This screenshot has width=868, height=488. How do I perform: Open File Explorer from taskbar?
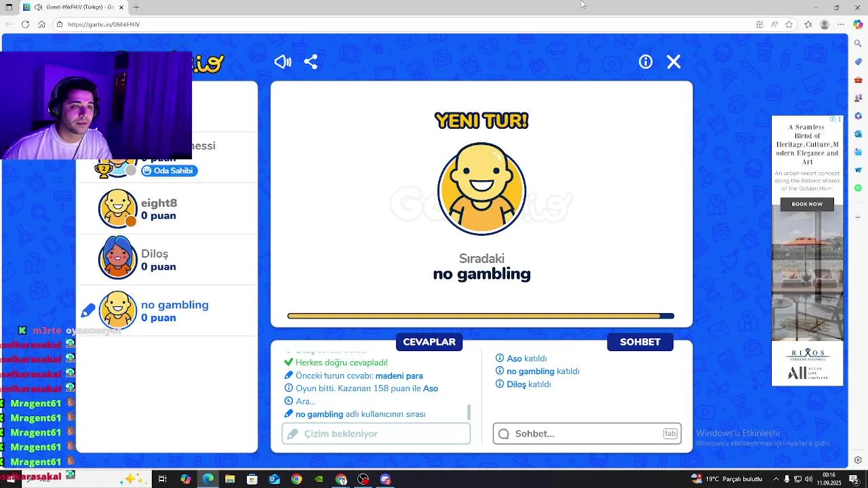point(230,479)
